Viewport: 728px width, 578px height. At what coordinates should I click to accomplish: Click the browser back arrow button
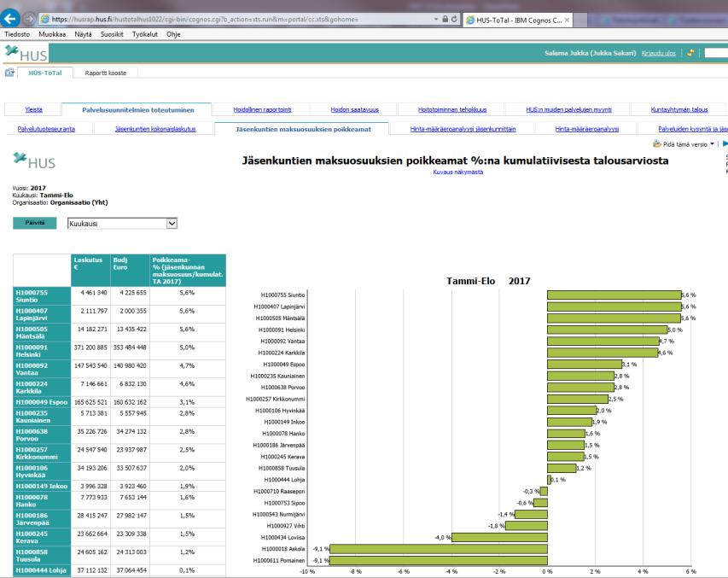tap(9, 19)
